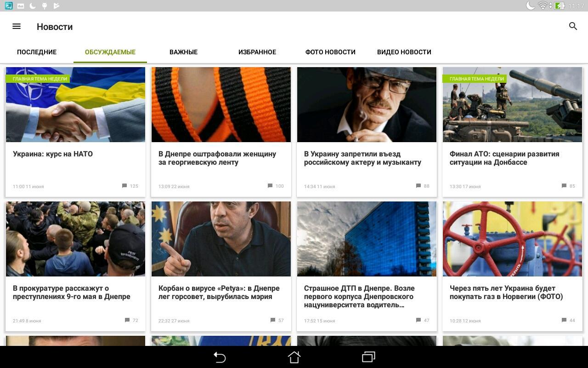Tap timestamp '13:30 17 июня'
This screenshot has height=368, width=588.
tap(465, 186)
